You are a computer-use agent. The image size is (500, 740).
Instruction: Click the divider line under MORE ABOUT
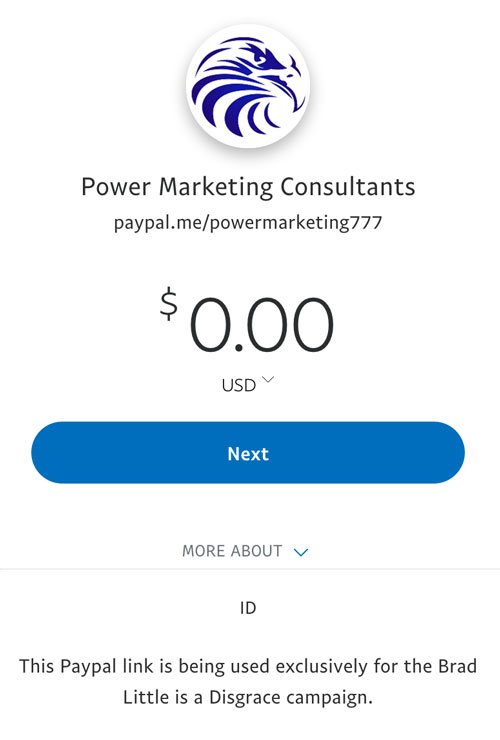(x=250, y=569)
